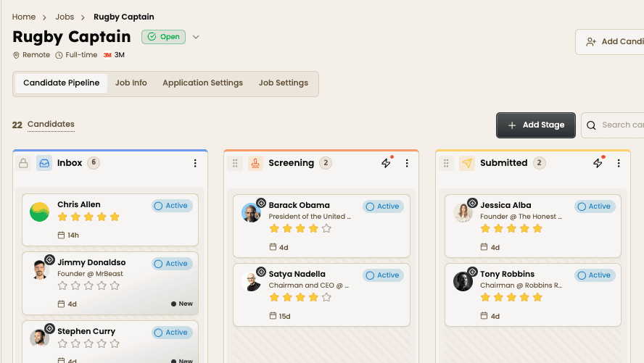This screenshot has width=644, height=363.
Task: Click the Inbox tray icon
Action: coord(44,163)
